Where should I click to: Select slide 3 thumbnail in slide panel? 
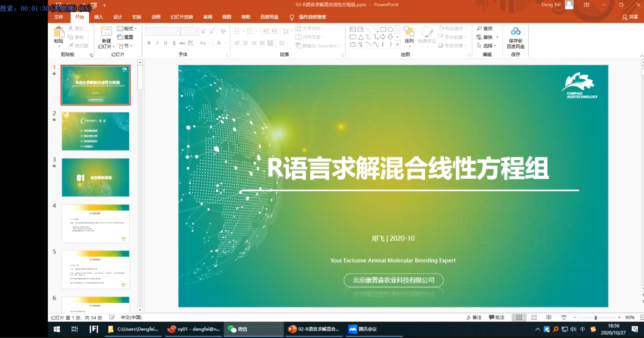click(x=95, y=177)
